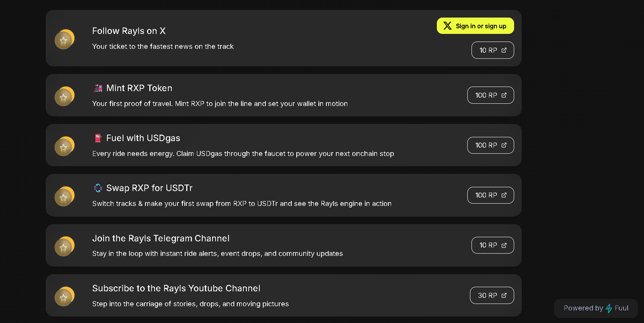Select the 'Fuel with USDgas' title
The width and height of the screenshot is (644, 323).
click(143, 138)
